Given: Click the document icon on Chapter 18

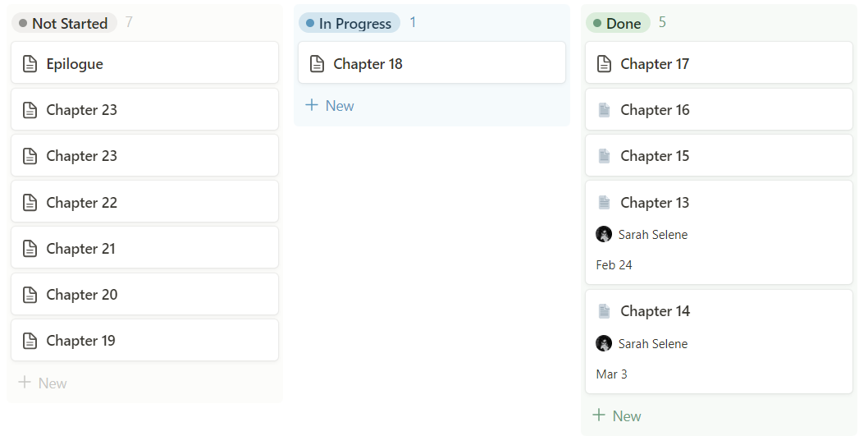Looking at the screenshot, I should 317,64.
